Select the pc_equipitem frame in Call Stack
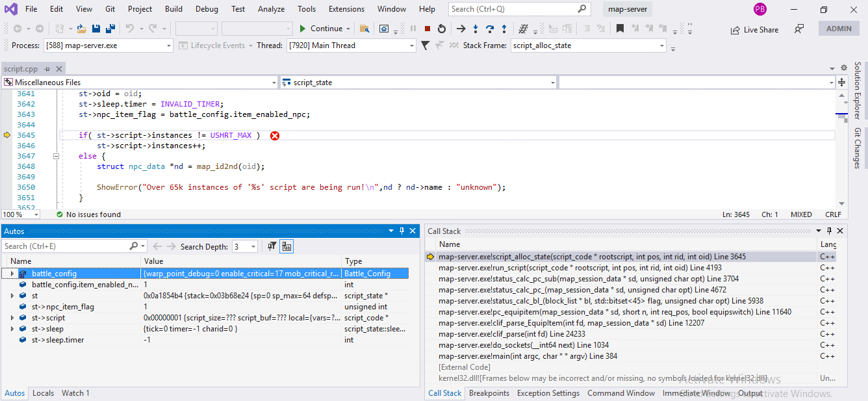Viewport: 868px width, 401px height. 615,312
